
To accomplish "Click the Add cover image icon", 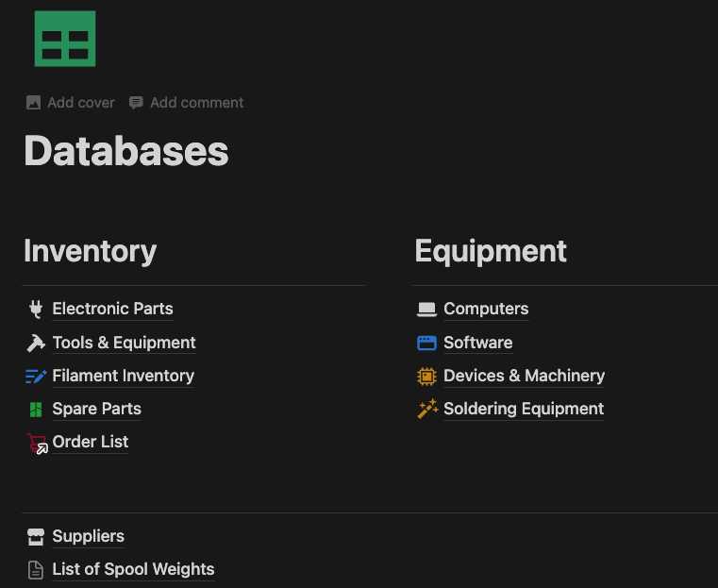I will click(x=33, y=103).
